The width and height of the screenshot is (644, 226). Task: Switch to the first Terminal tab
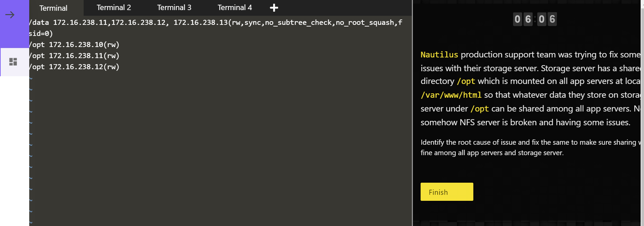53,8
